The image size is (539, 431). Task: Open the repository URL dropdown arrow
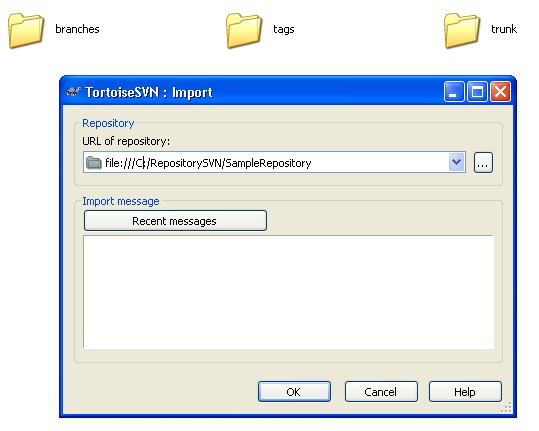click(x=456, y=162)
